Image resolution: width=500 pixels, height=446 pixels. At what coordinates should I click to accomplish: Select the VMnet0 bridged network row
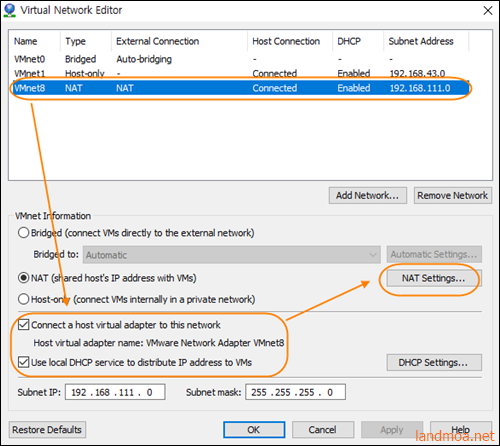239,59
